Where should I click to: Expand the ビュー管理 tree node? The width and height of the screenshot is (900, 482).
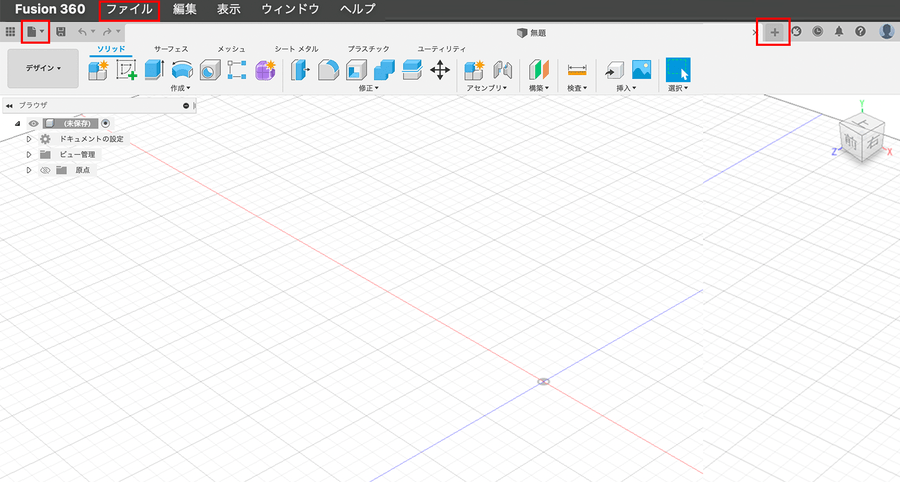pyautogui.click(x=29, y=155)
